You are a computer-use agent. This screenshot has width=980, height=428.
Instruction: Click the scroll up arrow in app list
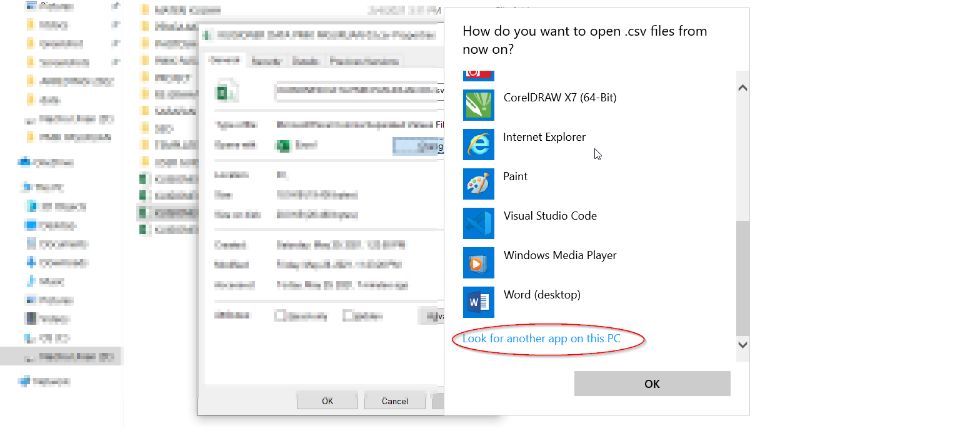742,88
